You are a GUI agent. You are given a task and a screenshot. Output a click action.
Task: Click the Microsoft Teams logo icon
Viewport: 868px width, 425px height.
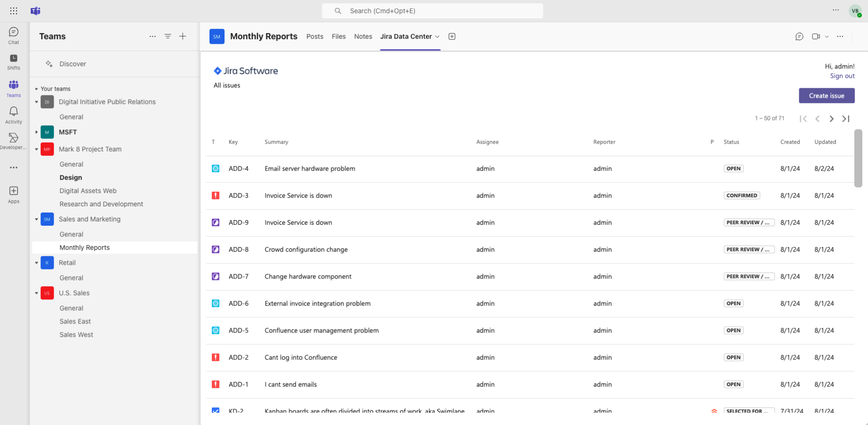35,11
